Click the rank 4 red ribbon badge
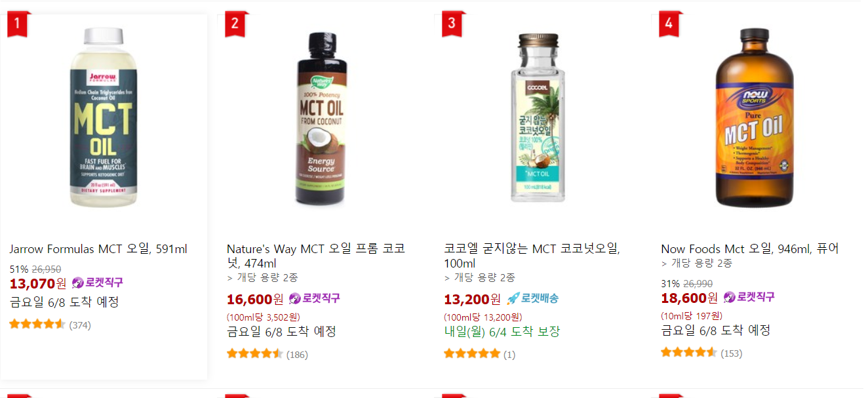868x398 pixels. [669, 24]
